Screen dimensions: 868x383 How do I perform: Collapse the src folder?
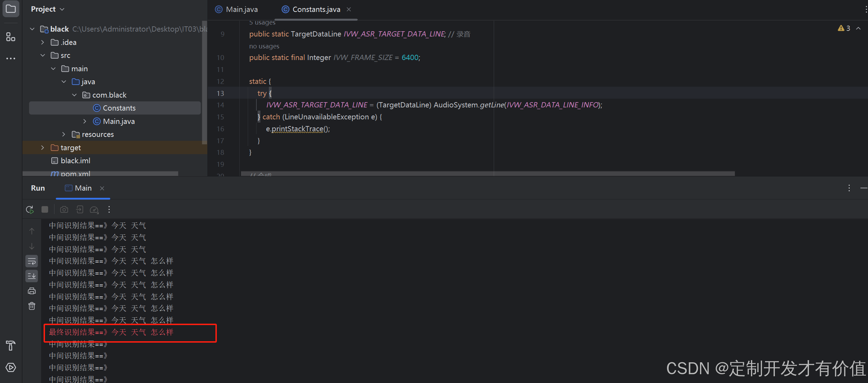point(43,55)
